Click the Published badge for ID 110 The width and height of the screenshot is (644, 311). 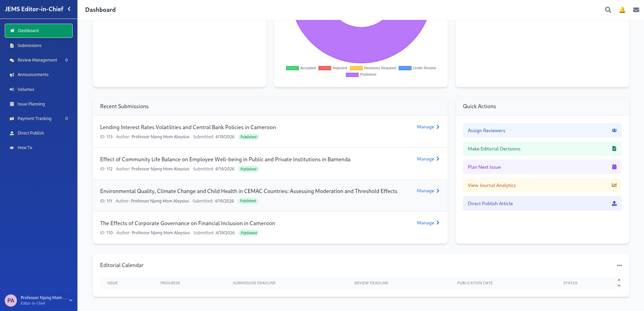click(x=249, y=233)
